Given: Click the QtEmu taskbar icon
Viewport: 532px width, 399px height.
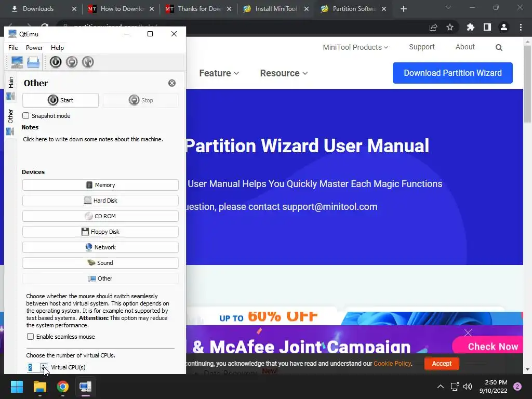Looking at the screenshot, I should (85, 387).
